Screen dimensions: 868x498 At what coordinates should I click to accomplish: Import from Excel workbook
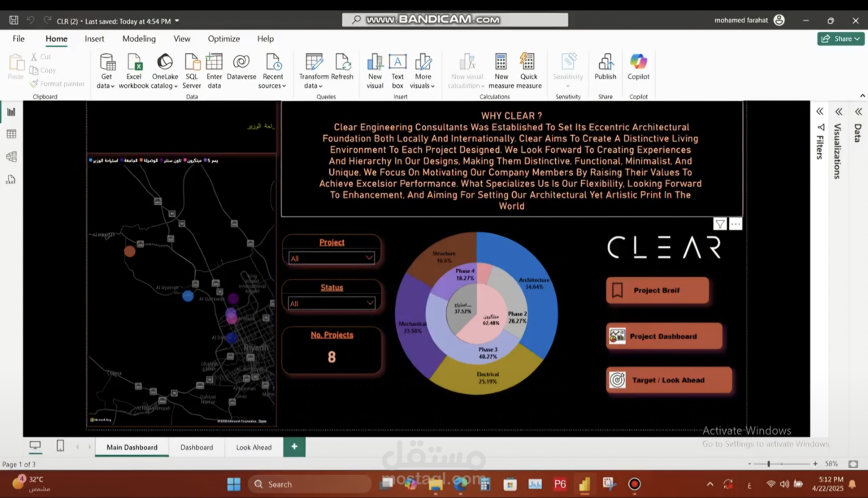pos(134,71)
